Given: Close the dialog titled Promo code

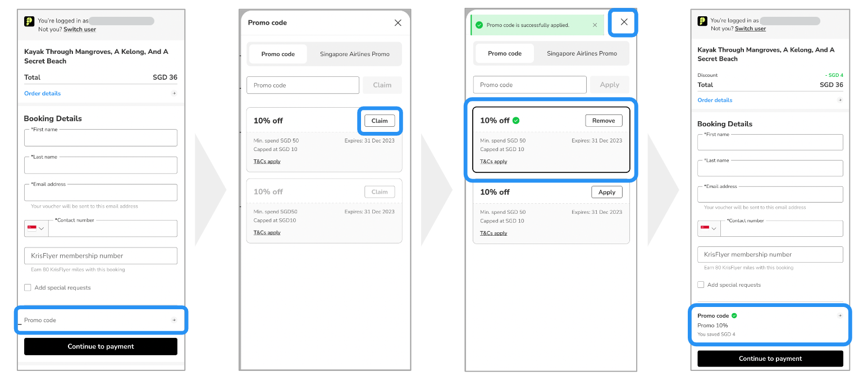Looking at the screenshot, I should 398,23.
